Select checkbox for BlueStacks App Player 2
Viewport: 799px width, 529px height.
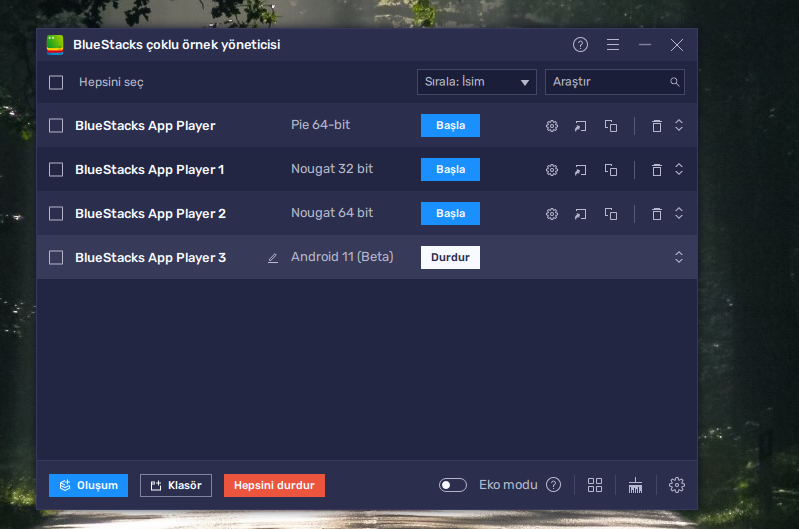click(x=56, y=213)
